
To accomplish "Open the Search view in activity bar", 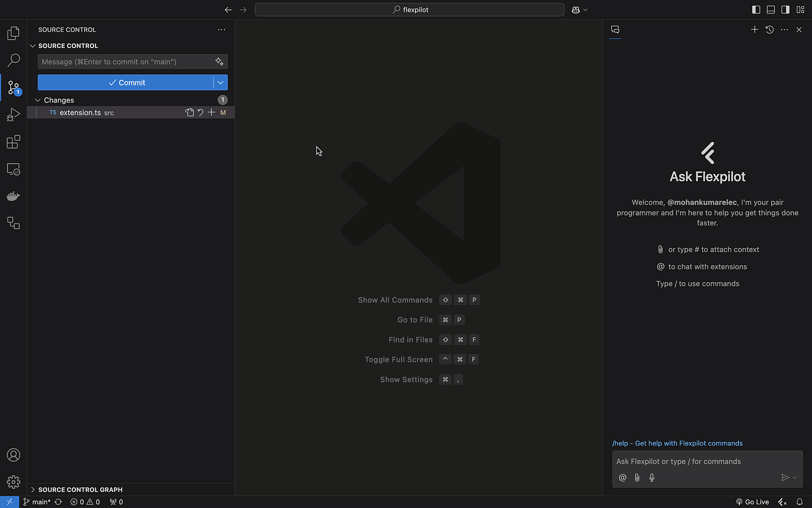I will pos(13,60).
